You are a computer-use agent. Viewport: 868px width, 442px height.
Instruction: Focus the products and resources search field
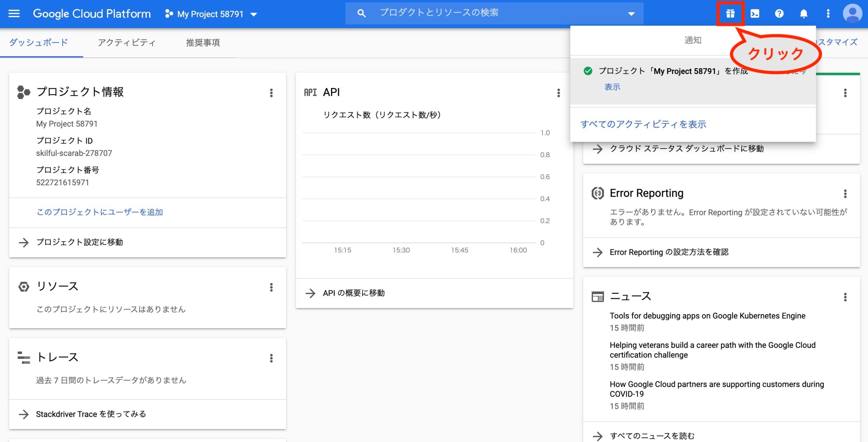(494, 13)
